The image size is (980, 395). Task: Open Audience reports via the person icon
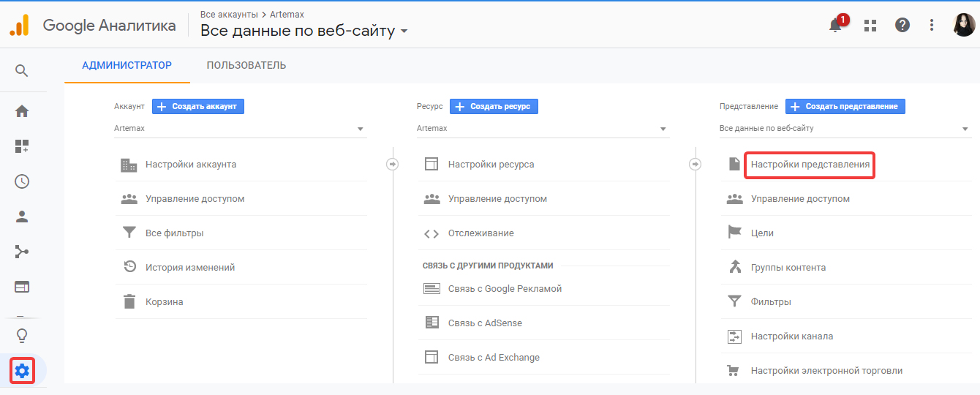[x=22, y=217]
